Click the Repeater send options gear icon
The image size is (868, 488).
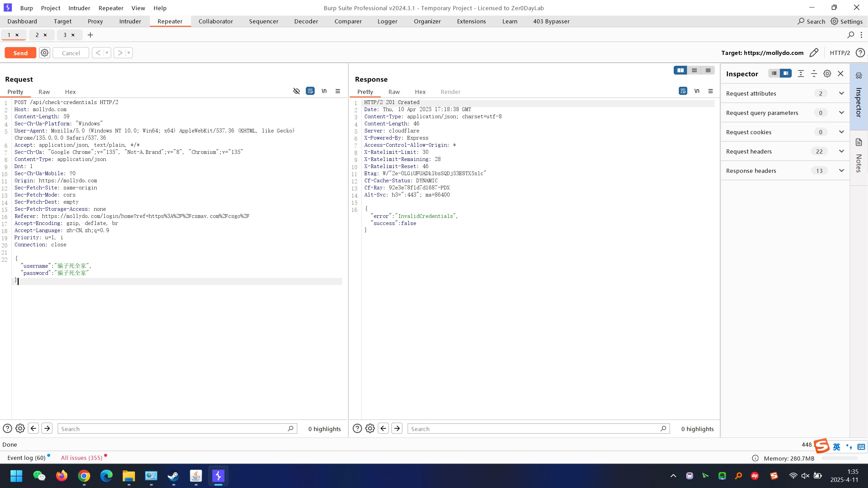[44, 53]
